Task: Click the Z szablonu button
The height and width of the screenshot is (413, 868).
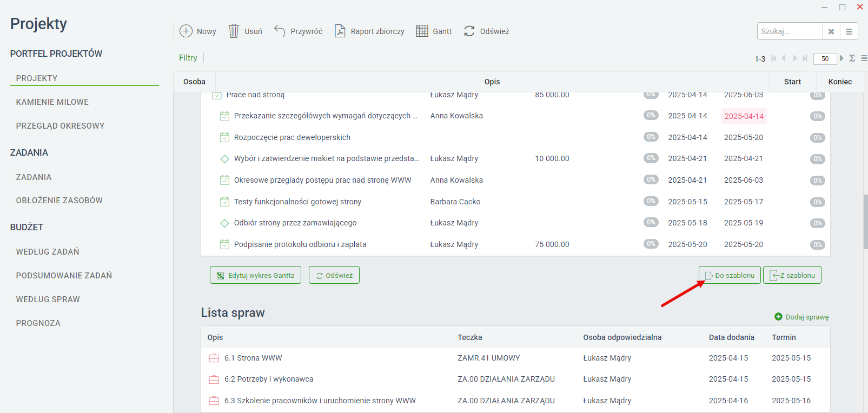Action: 792,275
